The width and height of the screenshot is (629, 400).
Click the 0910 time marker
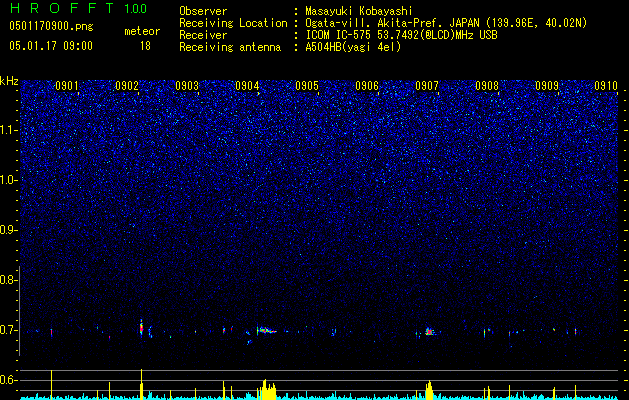click(x=606, y=86)
